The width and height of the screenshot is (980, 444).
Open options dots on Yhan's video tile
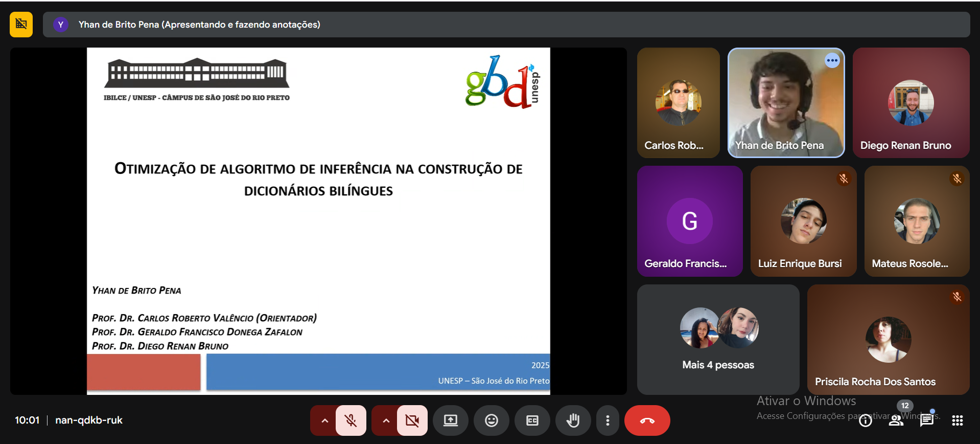[x=832, y=60]
